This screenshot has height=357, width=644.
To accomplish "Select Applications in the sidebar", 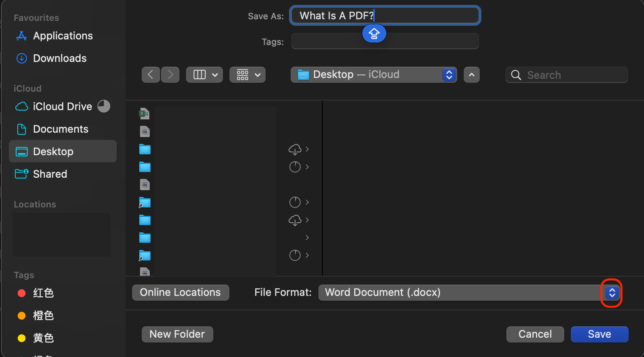I will 63,36.
